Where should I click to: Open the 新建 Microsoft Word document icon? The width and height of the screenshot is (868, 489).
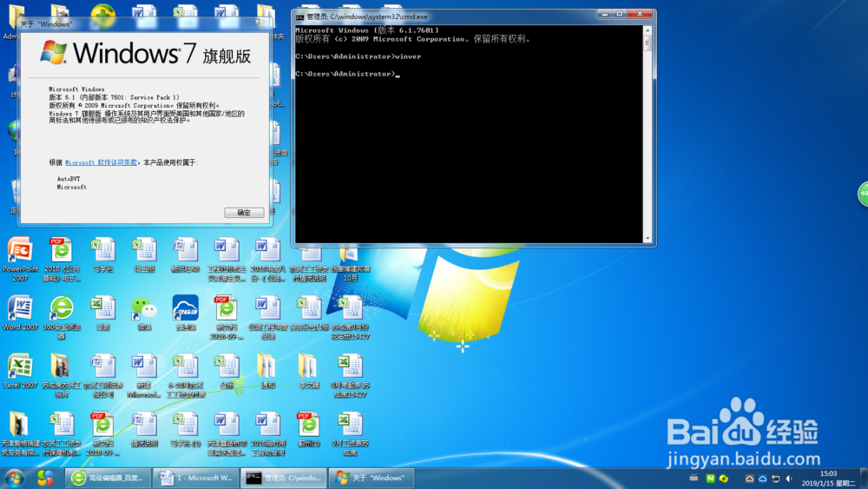[x=144, y=375]
